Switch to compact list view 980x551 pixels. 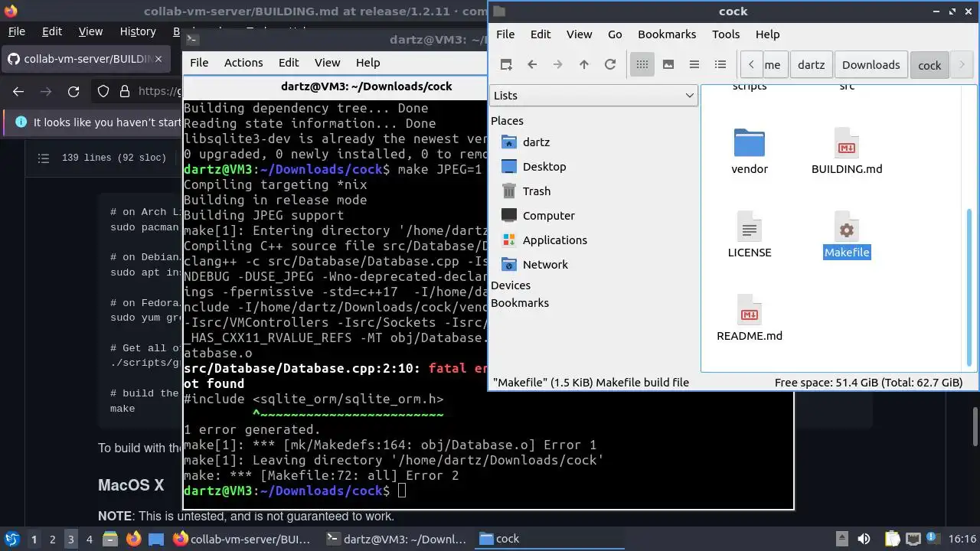[694, 64]
